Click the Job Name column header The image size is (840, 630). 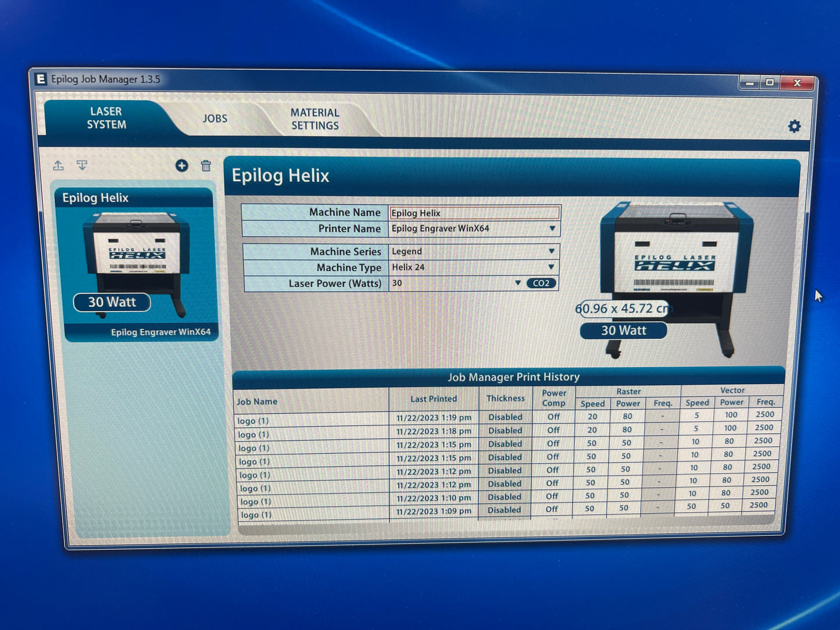pyautogui.click(x=257, y=402)
